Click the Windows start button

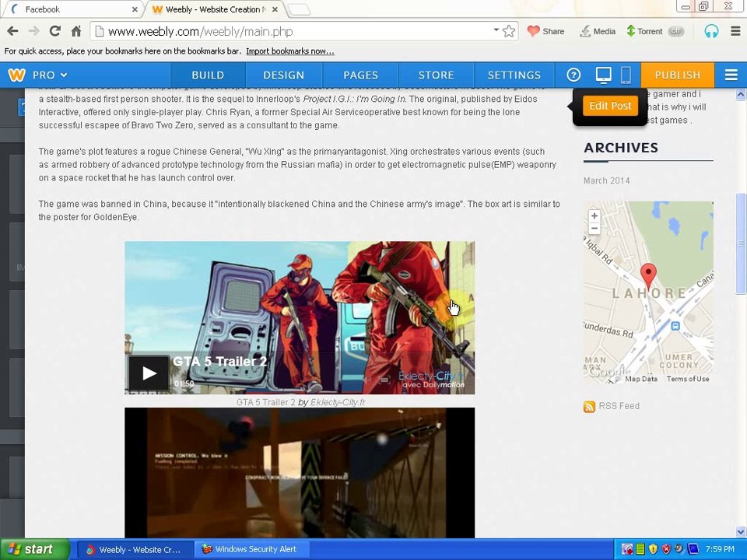coord(35,549)
